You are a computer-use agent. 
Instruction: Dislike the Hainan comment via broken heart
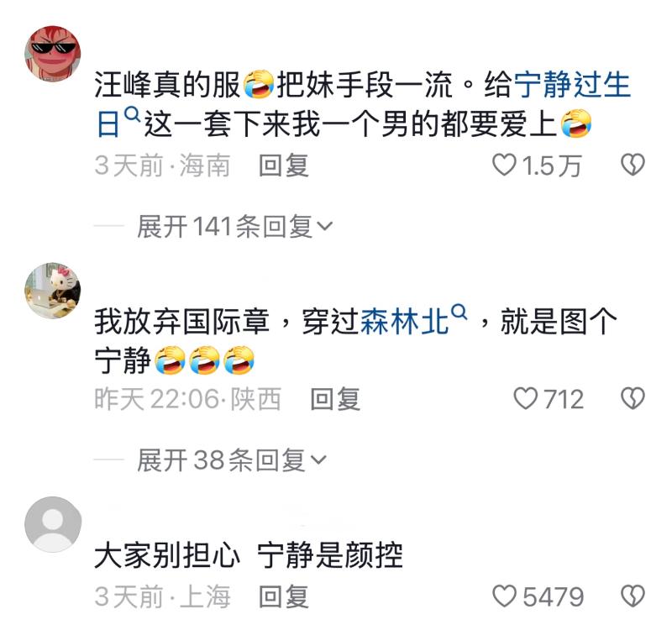[633, 165]
